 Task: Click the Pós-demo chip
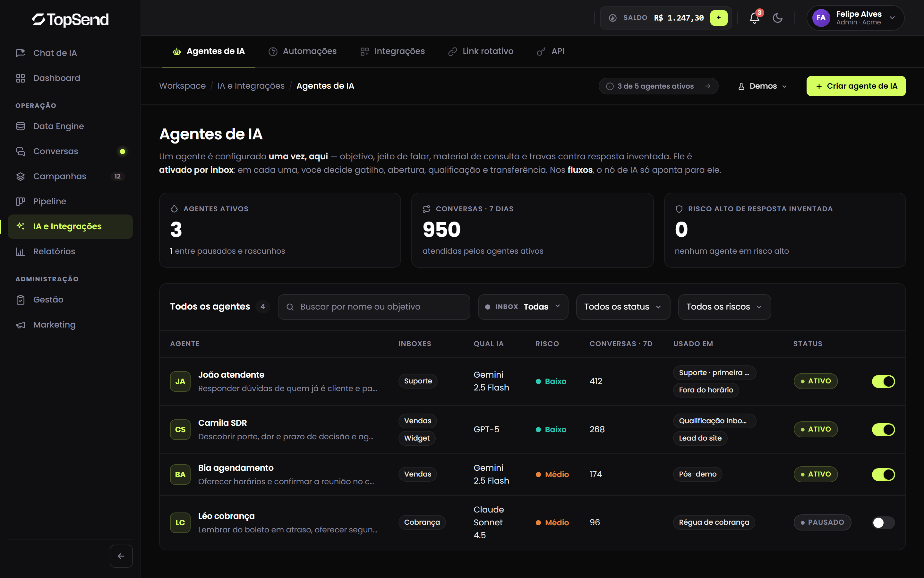tap(697, 474)
